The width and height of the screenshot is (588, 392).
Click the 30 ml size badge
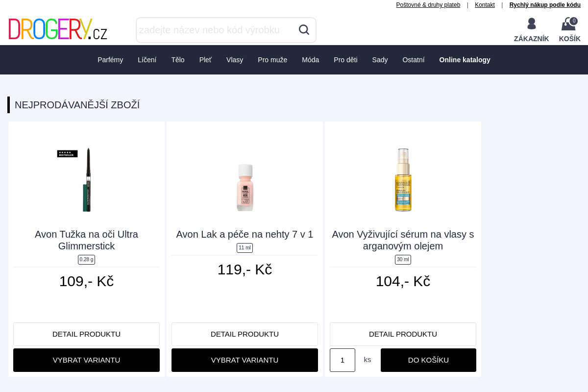(x=403, y=260)
